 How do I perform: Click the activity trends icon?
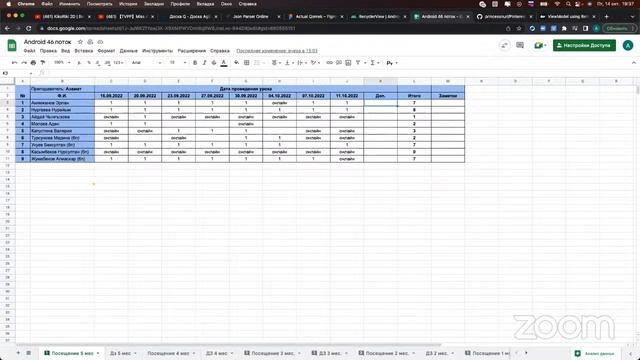504,45
